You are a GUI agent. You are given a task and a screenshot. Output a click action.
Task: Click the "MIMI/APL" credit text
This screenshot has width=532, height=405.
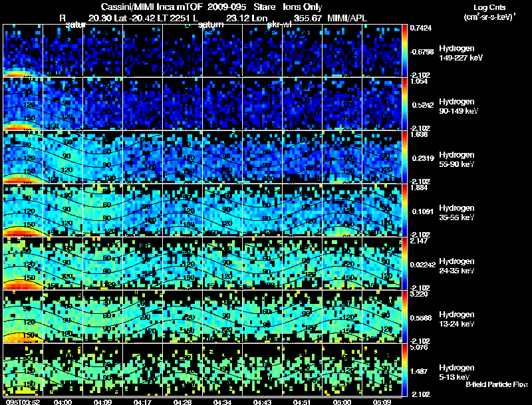point(347,18)
